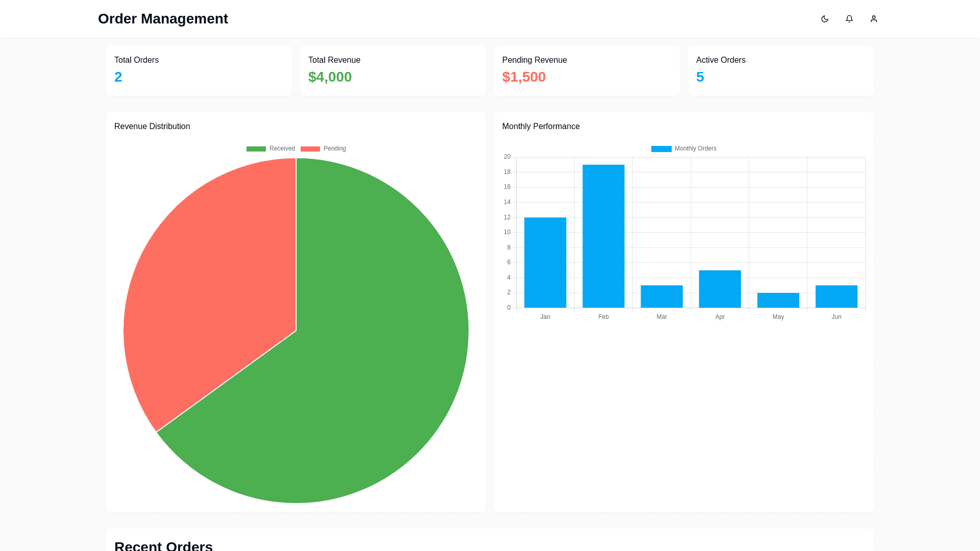
Task: Toggle the Pending legend item in pie chart
Action: click(x=323, y=148)
